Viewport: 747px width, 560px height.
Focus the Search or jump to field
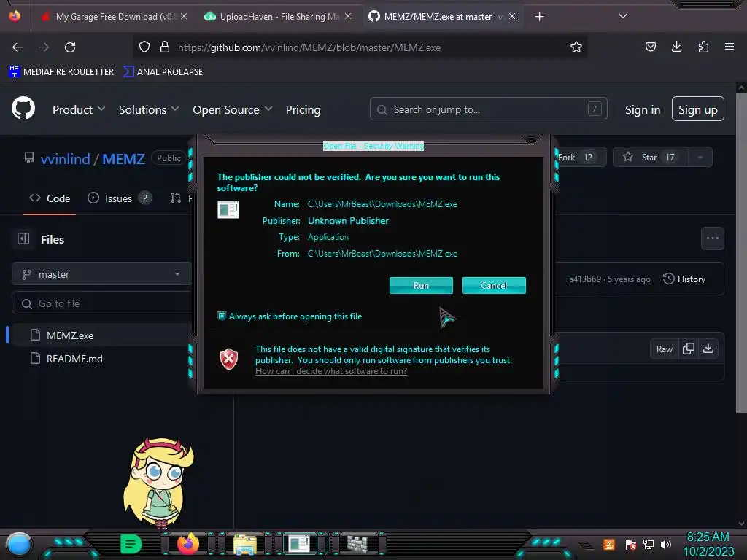click(488, 109)
